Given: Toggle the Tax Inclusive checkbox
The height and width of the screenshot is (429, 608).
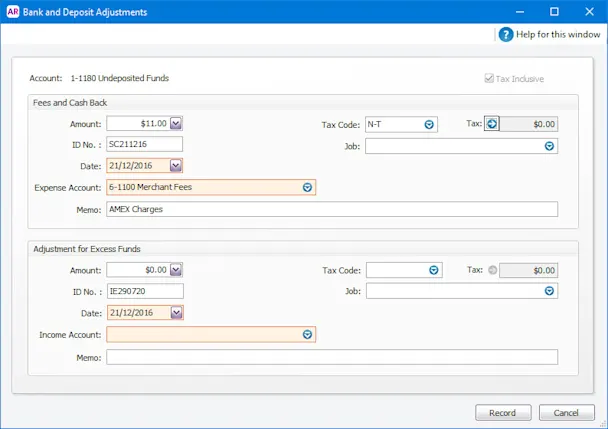Looking at the screenshot, I should 489,78.
